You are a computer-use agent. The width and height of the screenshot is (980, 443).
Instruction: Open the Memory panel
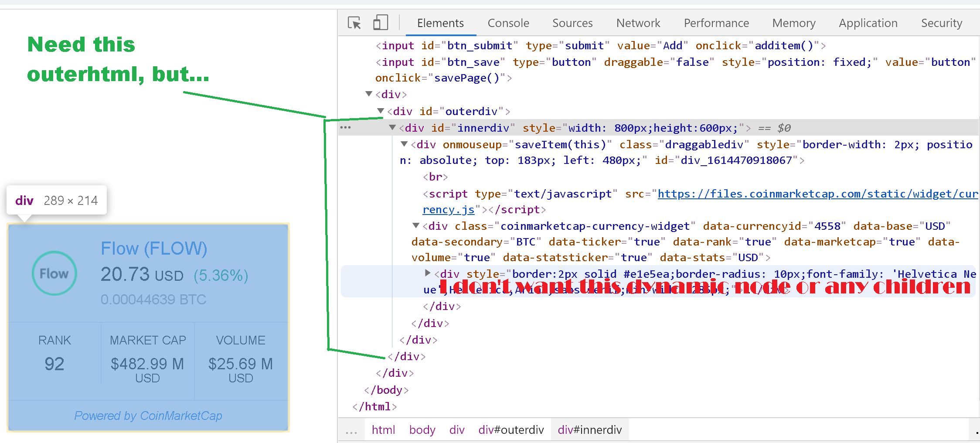point(793,23)
